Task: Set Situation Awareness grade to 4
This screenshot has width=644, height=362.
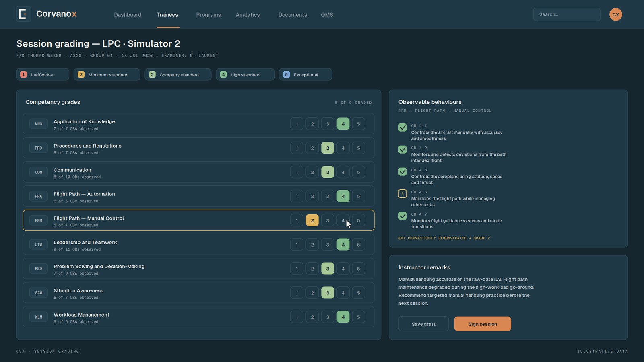Action: (x=343, y=293)
